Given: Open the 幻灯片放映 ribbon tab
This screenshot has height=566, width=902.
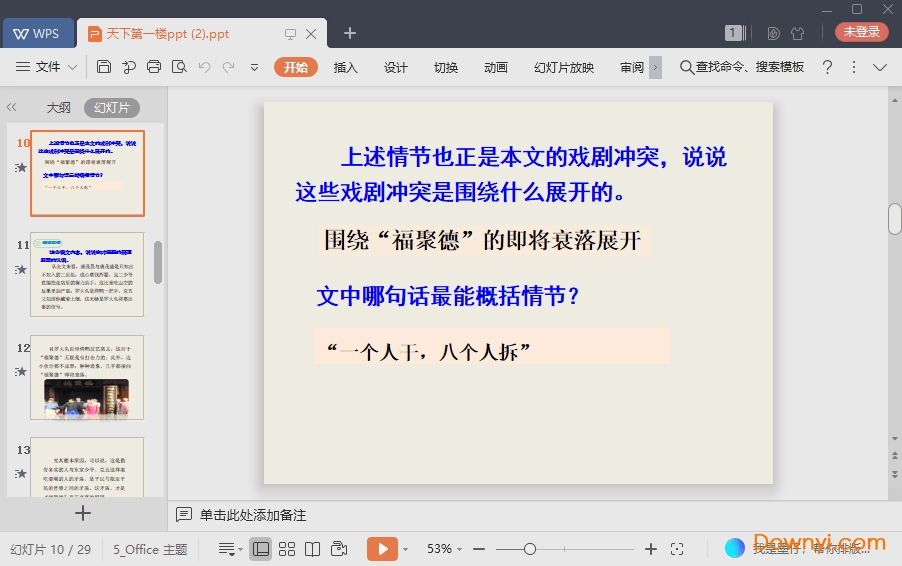Looking at the screenshot, I should point(564,67).
